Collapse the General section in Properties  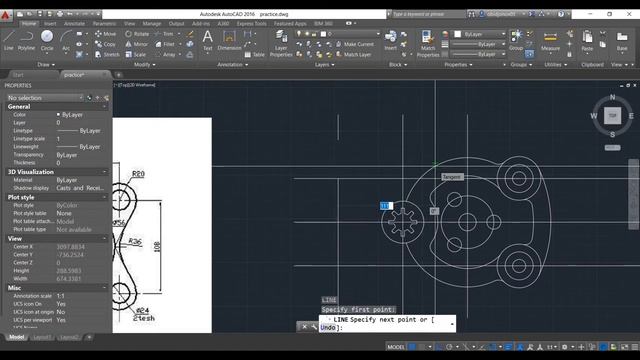point(104,107)
